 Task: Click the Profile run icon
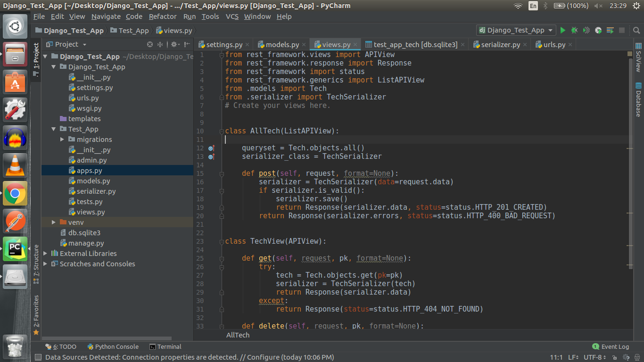tap(598, 30)
